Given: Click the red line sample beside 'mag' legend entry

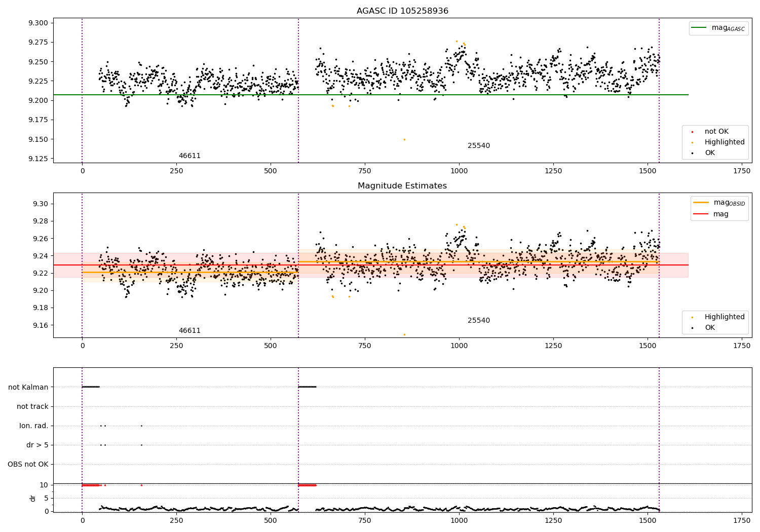Looking at the screenshot, I should [701, 214].
